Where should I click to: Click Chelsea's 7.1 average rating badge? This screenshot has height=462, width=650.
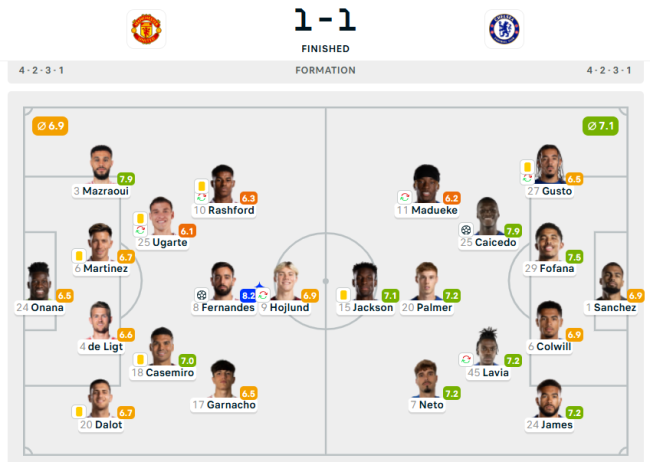tap(600, 126)
